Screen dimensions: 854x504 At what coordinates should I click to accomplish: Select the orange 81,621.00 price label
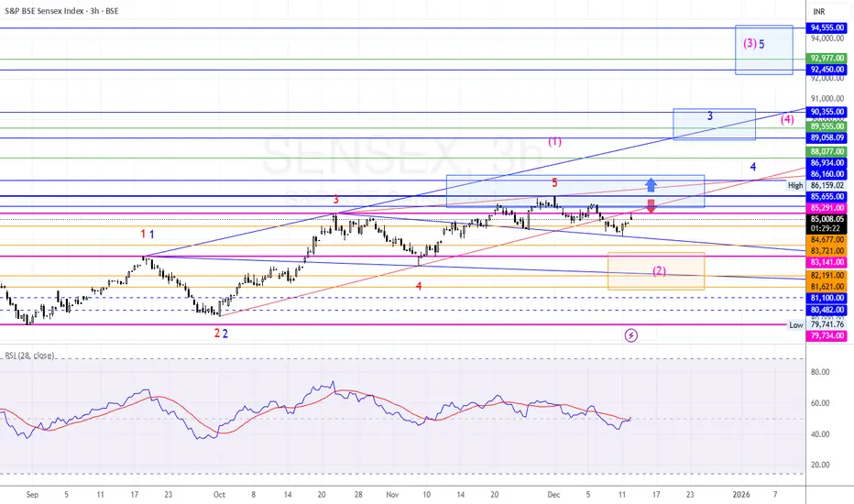(827, 287)
